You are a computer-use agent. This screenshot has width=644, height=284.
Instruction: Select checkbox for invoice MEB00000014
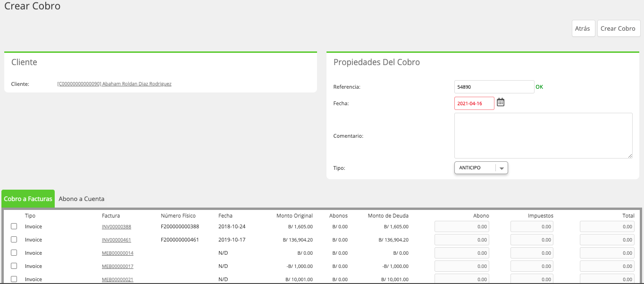(14, 253)
